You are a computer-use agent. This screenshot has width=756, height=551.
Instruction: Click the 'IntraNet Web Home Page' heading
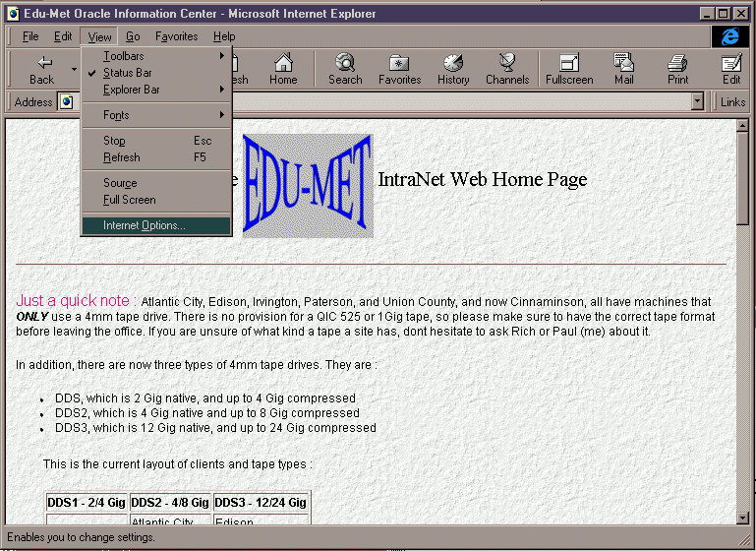[x=483, y=179]
